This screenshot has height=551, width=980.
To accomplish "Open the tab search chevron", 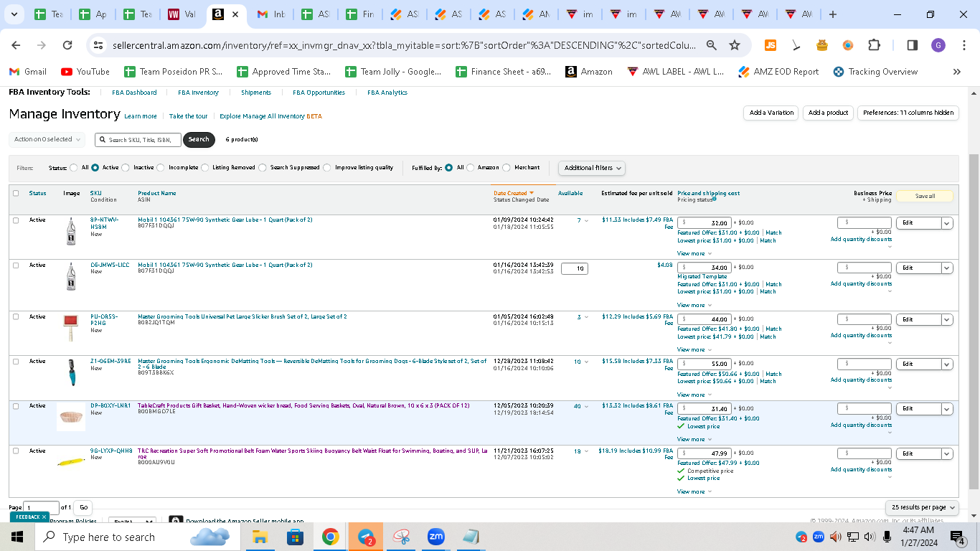I will pyautogui.click(x=14, y=14).
